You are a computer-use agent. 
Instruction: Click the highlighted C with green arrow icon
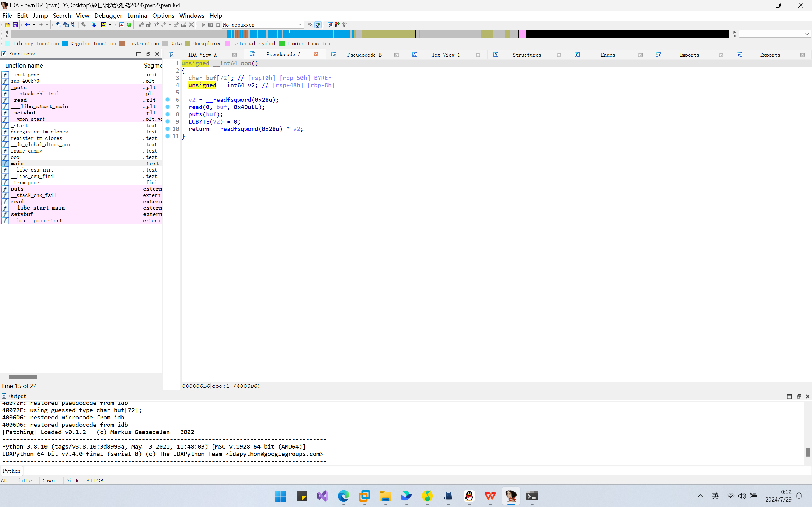(318, 25)
